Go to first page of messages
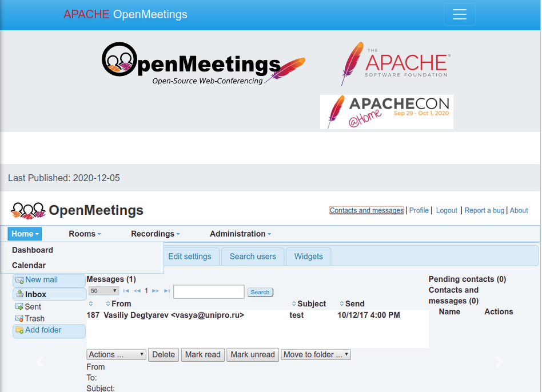Screen dimensions: 542x392 [x=126, y=291]
